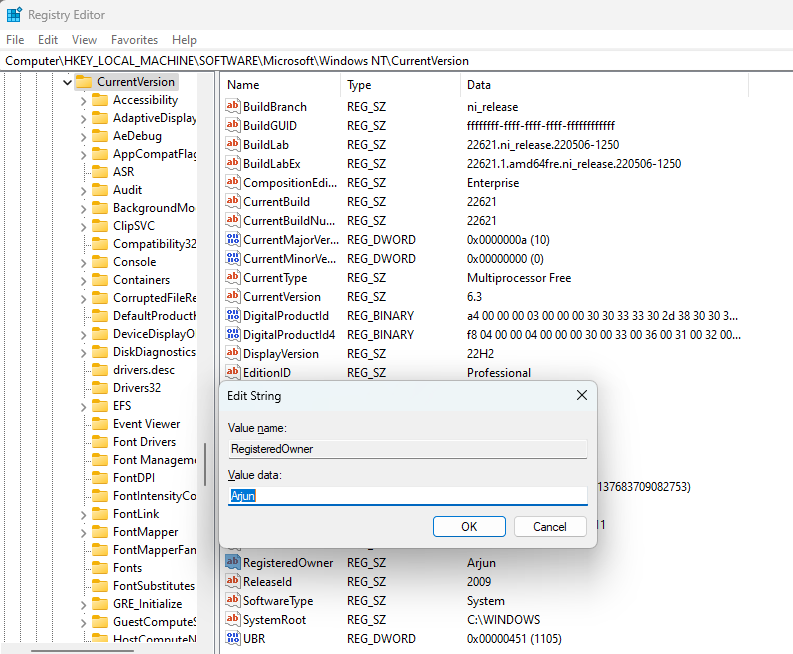Expand the FontMapper key

point(83,533)
